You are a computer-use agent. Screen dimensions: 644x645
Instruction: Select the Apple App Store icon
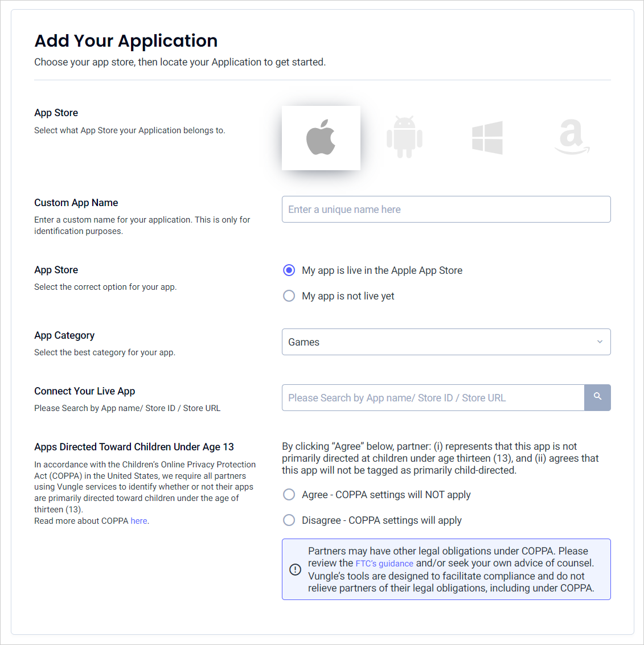click(x=321, y=138)
